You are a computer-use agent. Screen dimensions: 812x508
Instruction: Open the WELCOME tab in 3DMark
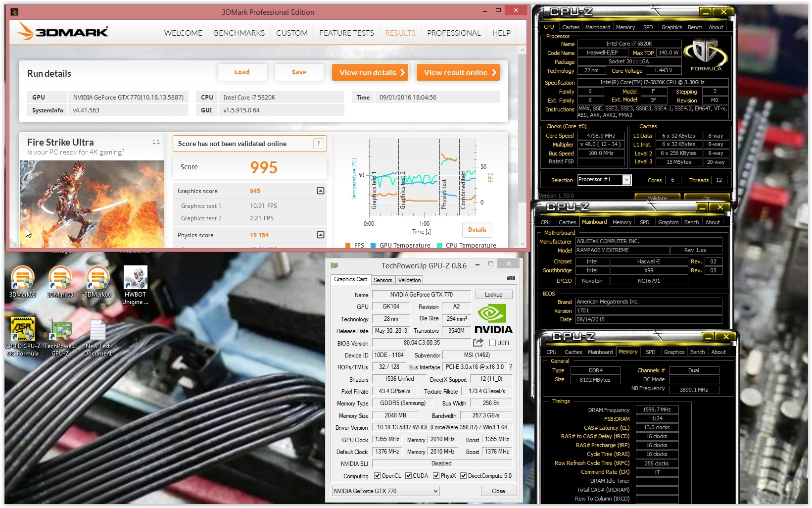[x=183, y=33]
